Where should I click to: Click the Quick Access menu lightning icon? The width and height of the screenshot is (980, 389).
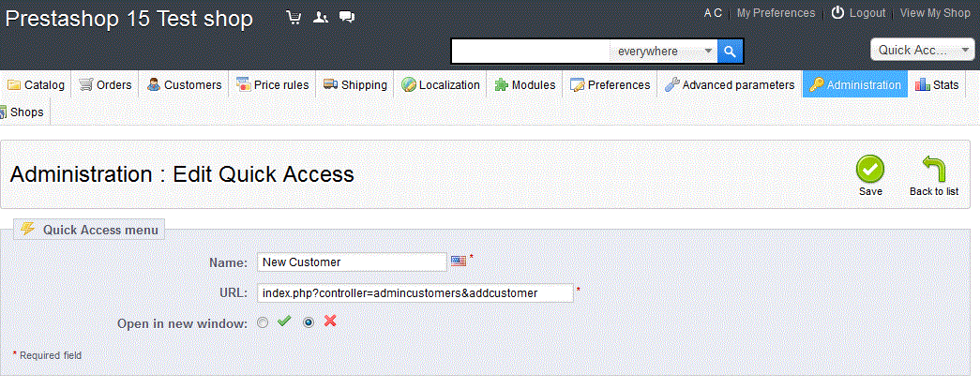click(27, 229)
